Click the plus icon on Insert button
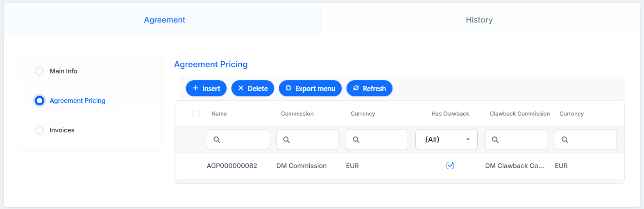The image size is (644, 209). point(195,88)
